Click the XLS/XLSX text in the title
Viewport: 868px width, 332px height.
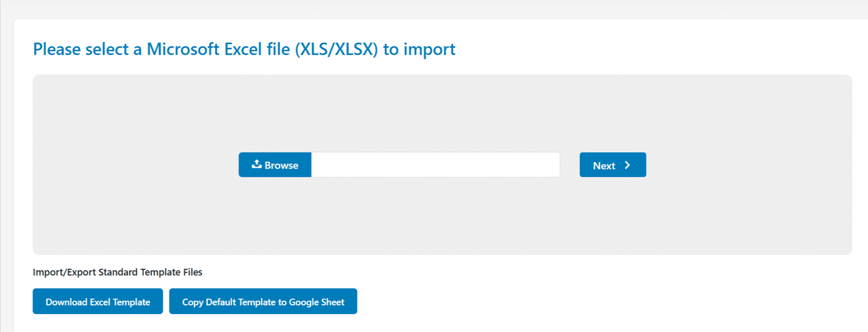336,49
